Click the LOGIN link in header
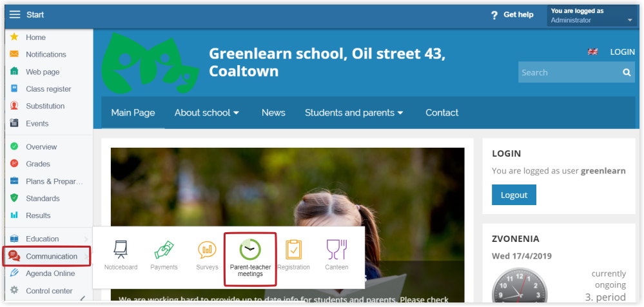Image resolution: width=644 pixels, height=307 pixels. (622, 52)
